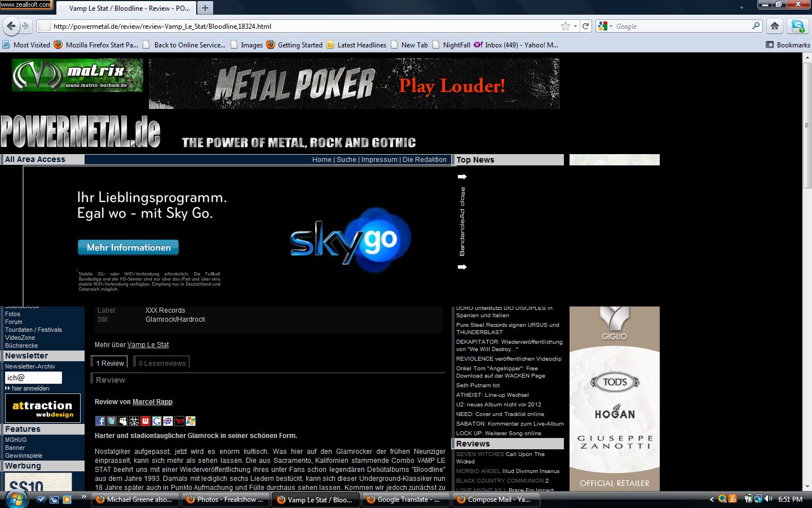
Task: Switch to Google Translate taskbar window
Action: pyautogui.click(x=405, y=500)
